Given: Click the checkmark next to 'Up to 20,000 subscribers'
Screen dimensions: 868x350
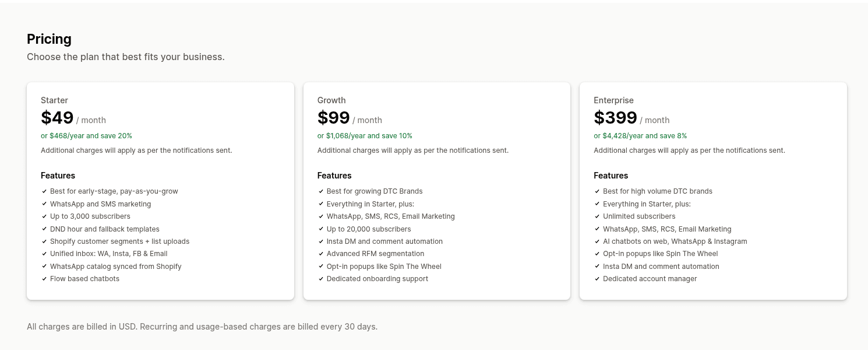Looking at the screenshot, I should pyautogui.click(x=320, y=229).
